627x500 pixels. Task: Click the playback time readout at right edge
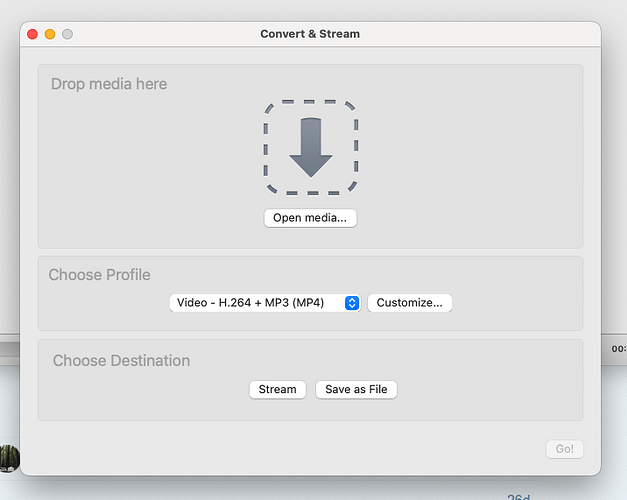[x=618, y=348]
